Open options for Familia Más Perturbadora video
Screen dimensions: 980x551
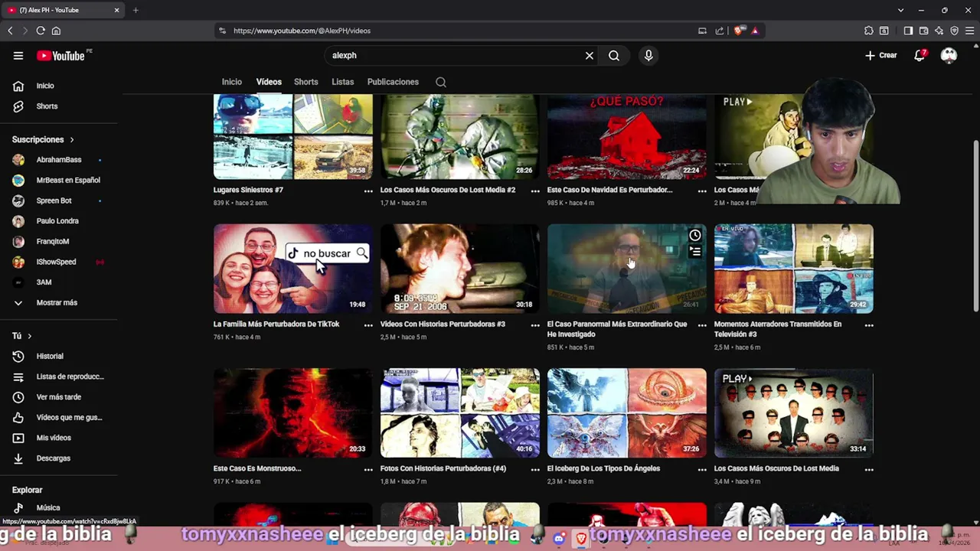(368, 325)
